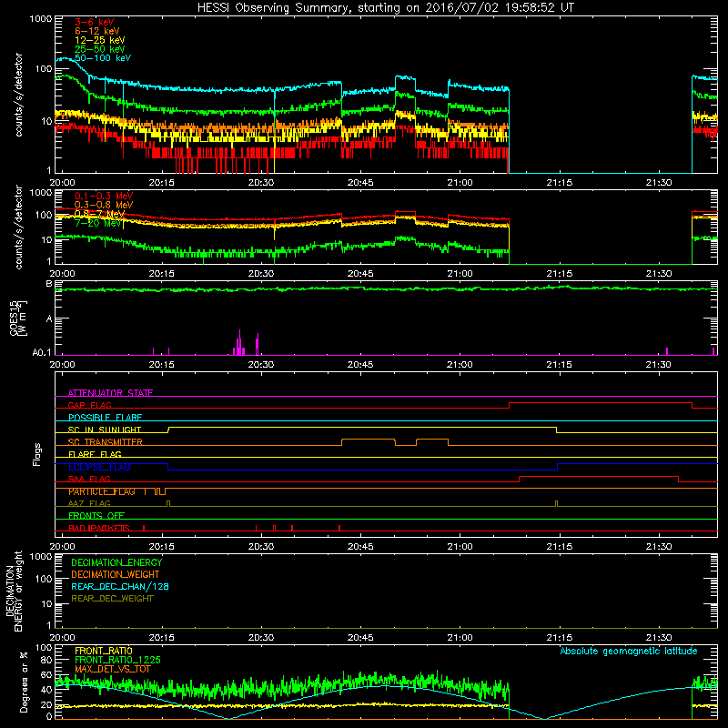Click the 21:30 tick label under decimation panel
The height and width of the screenshot is (728, 728).
(x=658, y=638)
